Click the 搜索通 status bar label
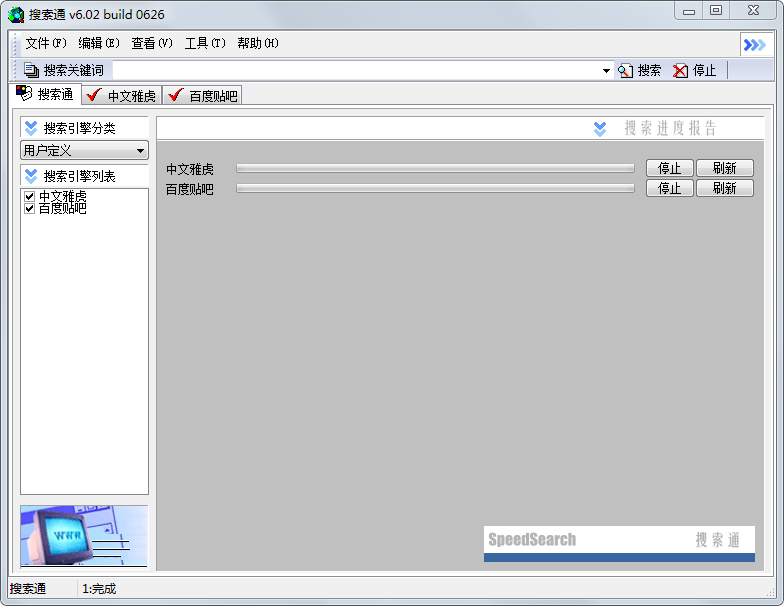The height and width of the screenshot is (606, 784). point(28,589)
